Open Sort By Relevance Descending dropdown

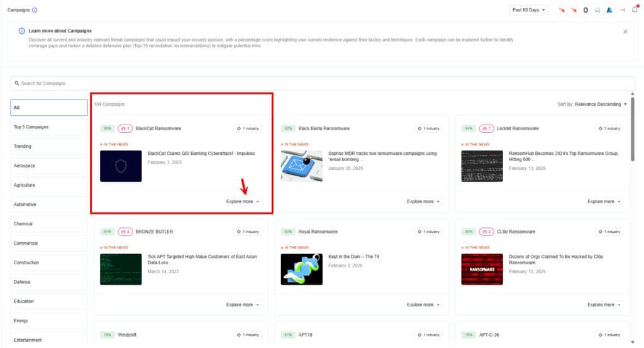click(x=592, y=104)
